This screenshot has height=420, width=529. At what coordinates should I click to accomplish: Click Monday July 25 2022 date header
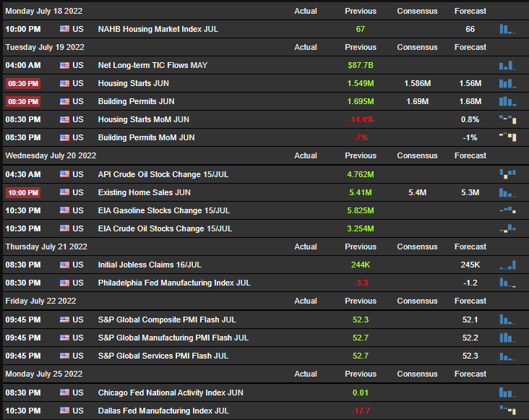pos(44,374)
